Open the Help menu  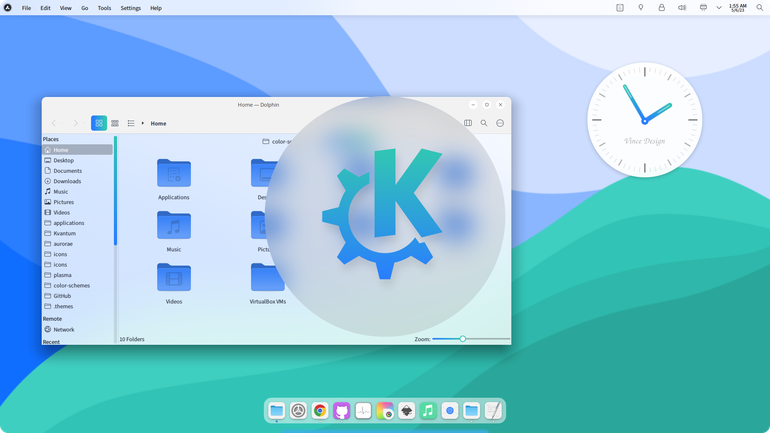(x=156, y=8)
